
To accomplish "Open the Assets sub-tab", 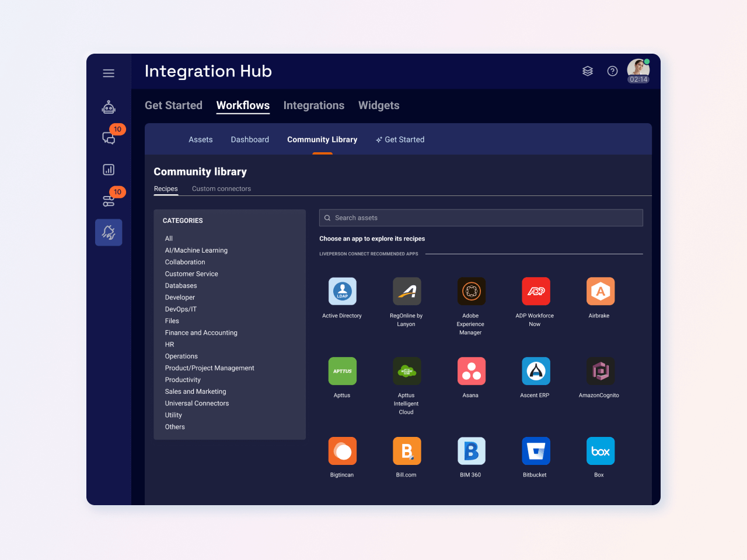I will (x=201, y=139).
